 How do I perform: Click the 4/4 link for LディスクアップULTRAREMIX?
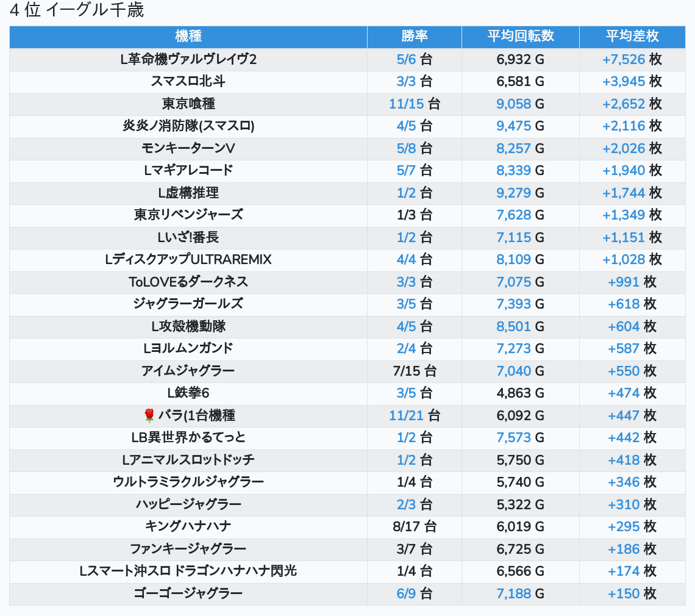(406, 260)
